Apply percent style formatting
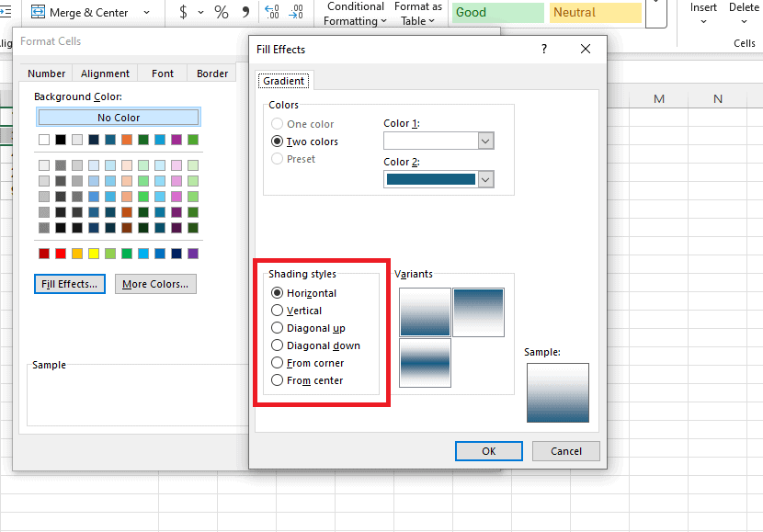This screenshot has width=763, height=532. pos(222,12)
